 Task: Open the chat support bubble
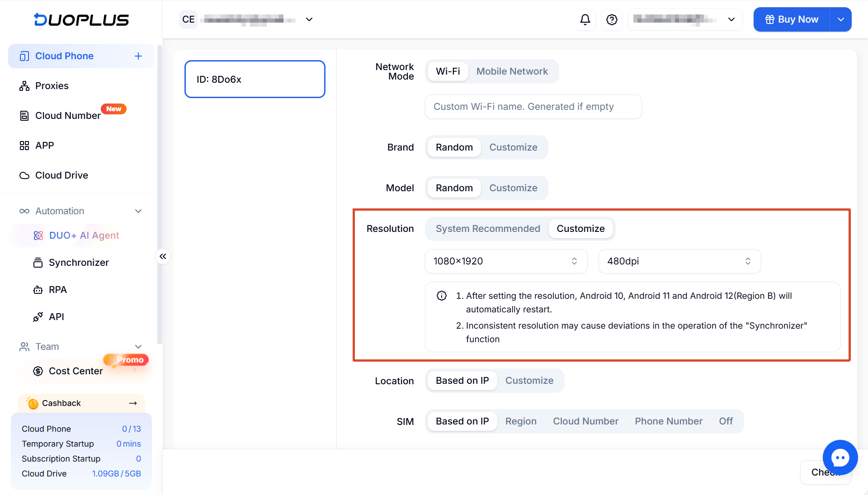[840, 457]
